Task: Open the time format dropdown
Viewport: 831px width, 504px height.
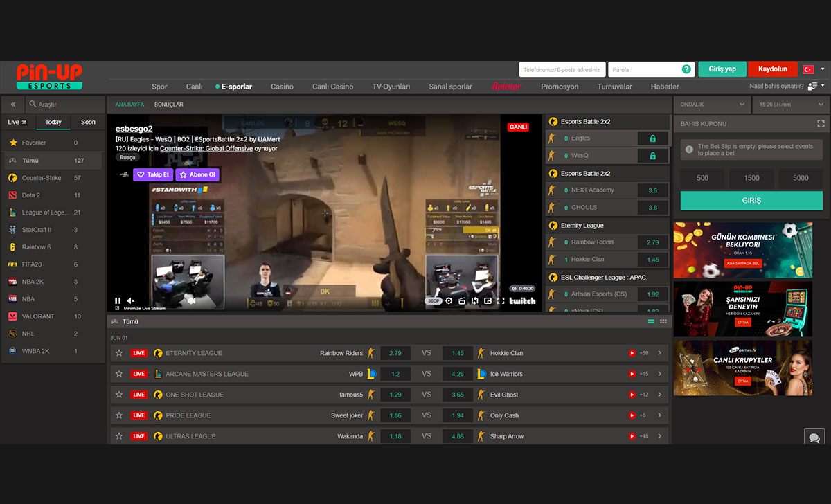Action: [x=790, y=105]
